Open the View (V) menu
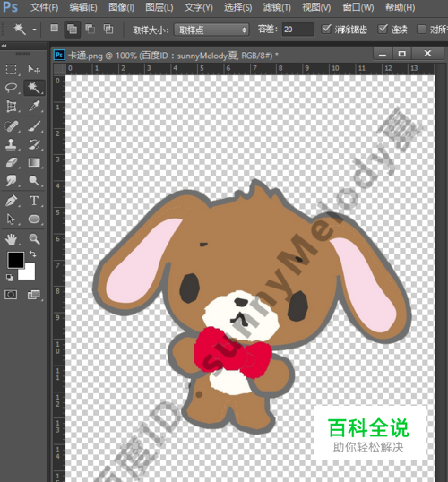Viewport: 448px width, 482px height. pos(316,7)
